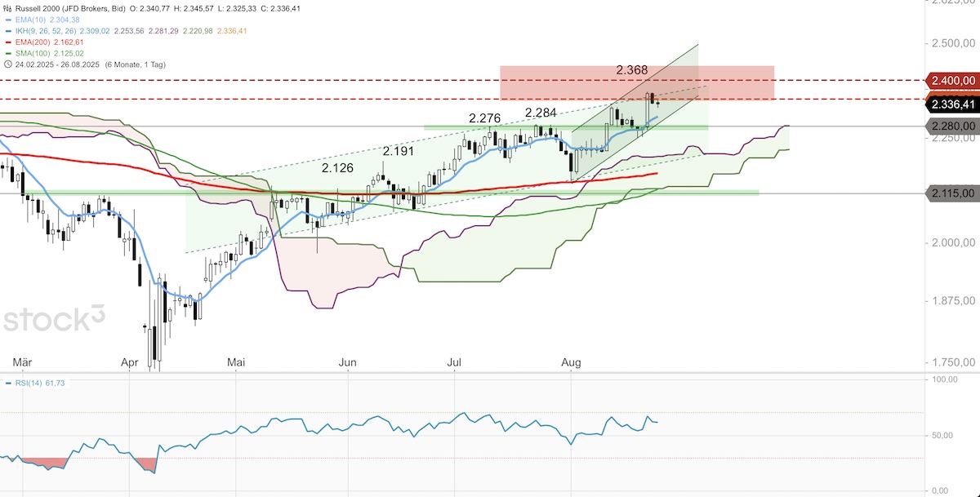Click the Jul label on time axis
The width and height of the screenshot is (980, 497).
(x=456, y=362)
